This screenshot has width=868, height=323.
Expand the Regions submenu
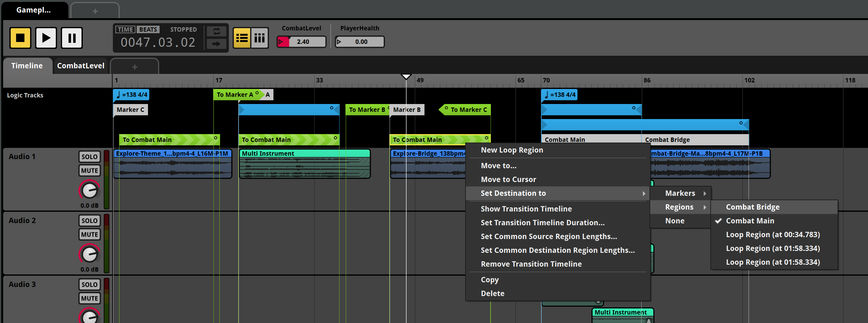click(x=680, y=207)
